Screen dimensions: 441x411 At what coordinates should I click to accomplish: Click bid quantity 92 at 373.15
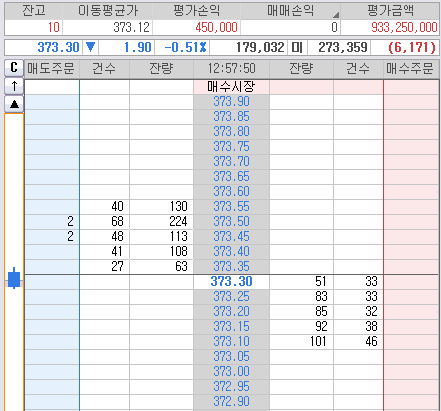click(301, 327)
